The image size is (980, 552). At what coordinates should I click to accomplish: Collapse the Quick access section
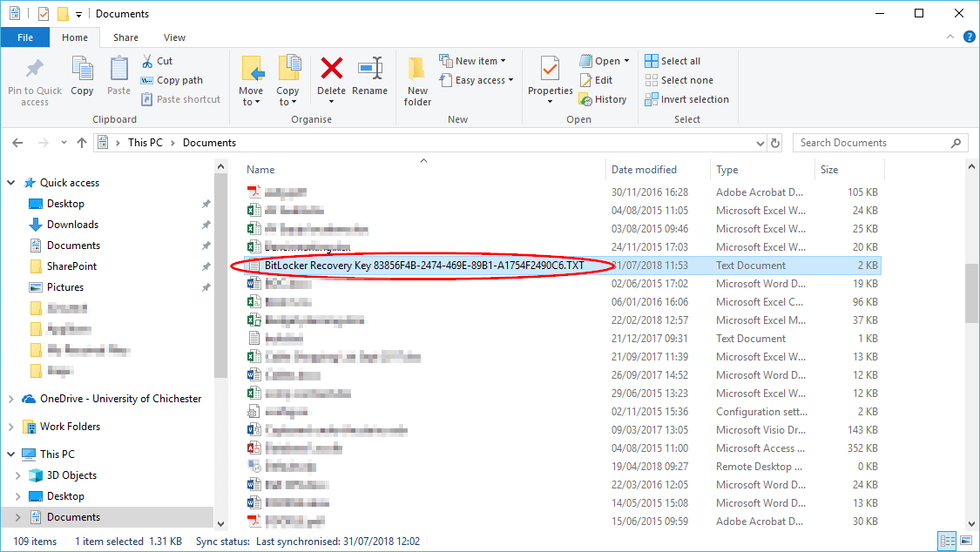coord(10,182)
